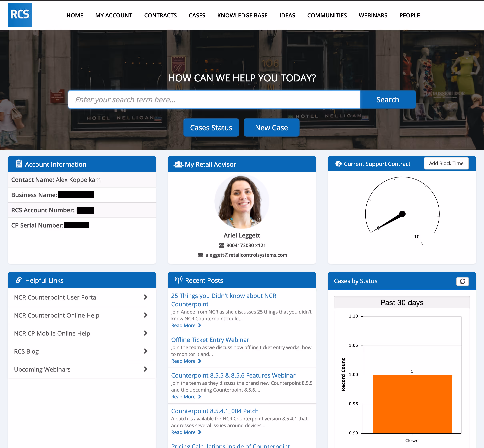Go to the IDEAS section

[x=287, y=15]
